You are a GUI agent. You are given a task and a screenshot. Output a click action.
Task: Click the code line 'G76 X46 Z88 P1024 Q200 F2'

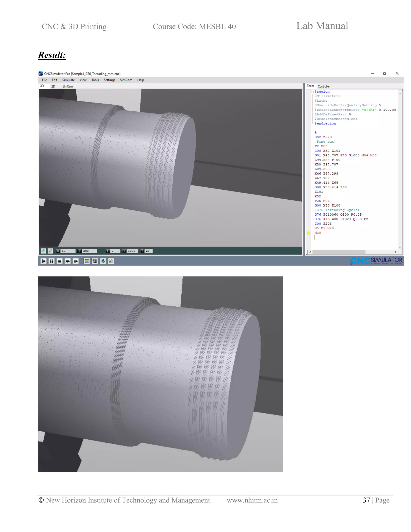point(341,219)
